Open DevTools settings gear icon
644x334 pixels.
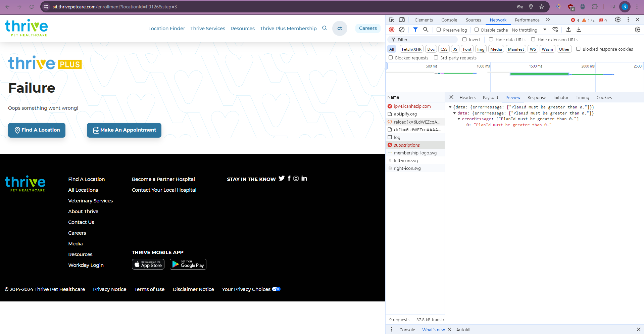pyautogui.click(x=618, y=20)
